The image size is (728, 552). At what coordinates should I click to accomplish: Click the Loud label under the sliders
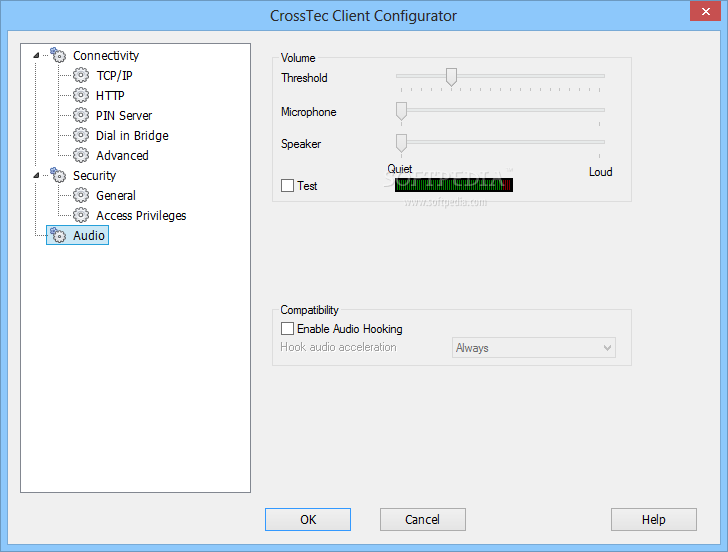[x=600, y=172]
